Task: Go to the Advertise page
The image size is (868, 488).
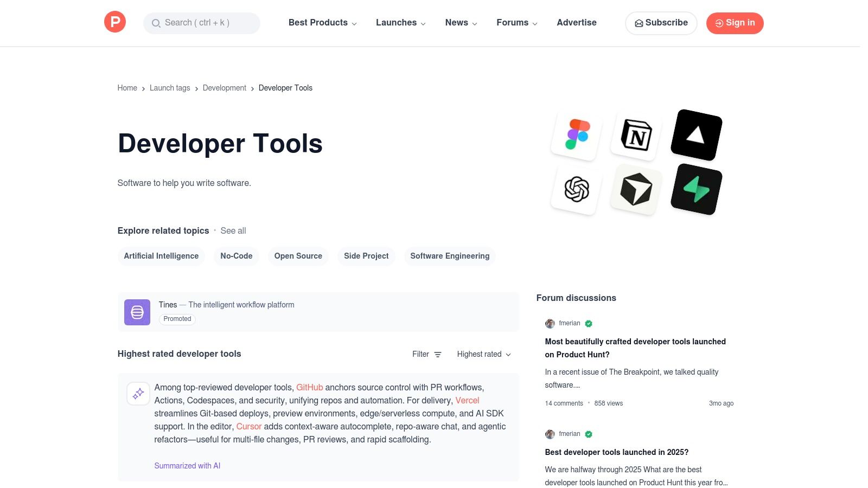Action: point(576,23)
